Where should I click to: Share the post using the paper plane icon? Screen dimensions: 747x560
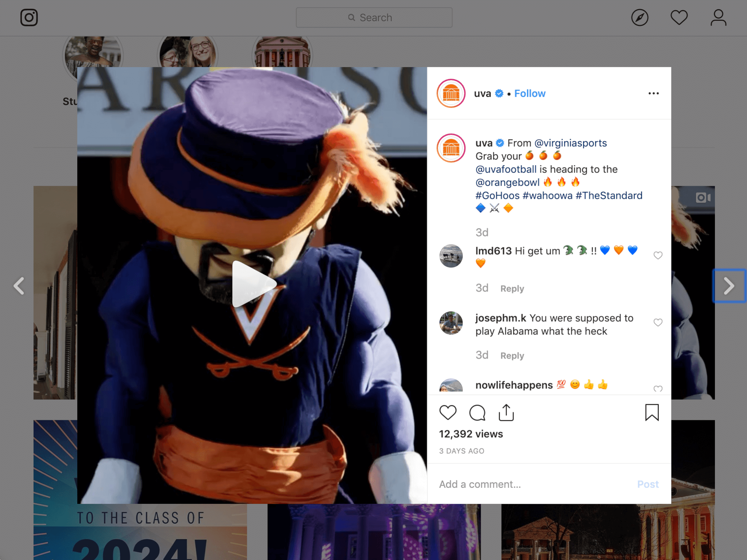coord(506,413)
